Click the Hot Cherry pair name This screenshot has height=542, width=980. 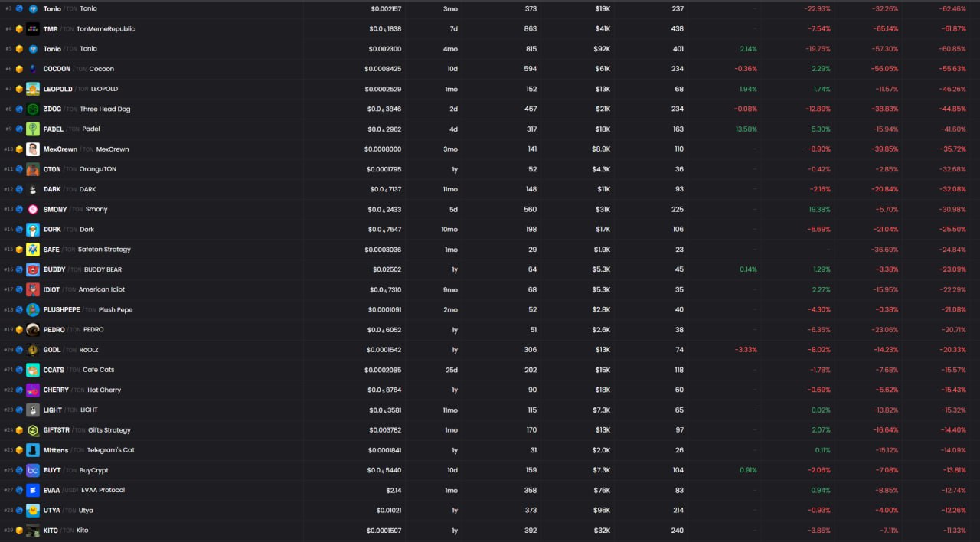click(104, 390)
